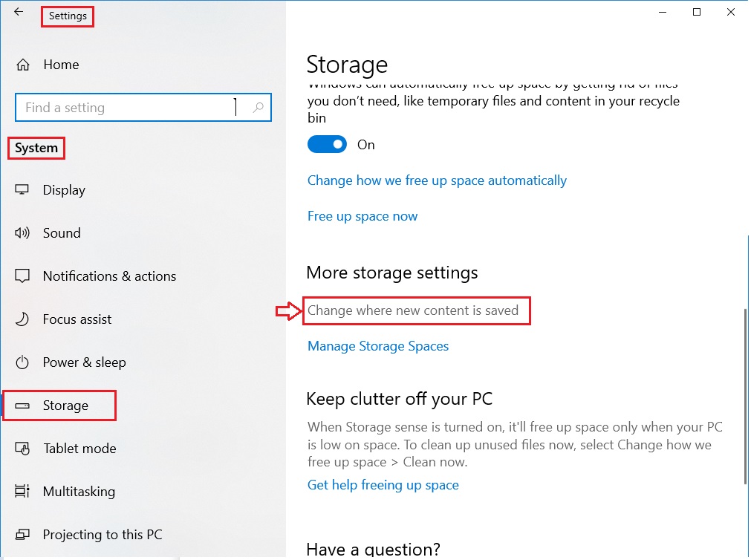
Task: Click the Free up space now link
Action: [363, 216]
